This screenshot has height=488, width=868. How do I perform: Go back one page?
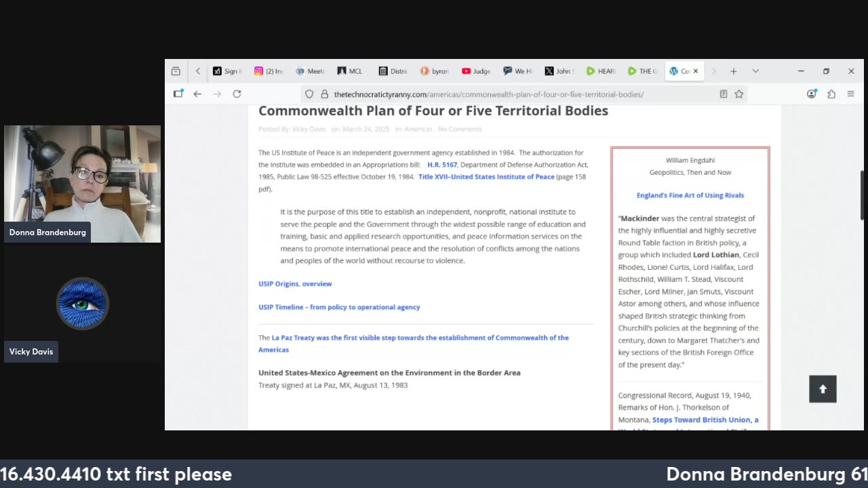tap(197, 94)
